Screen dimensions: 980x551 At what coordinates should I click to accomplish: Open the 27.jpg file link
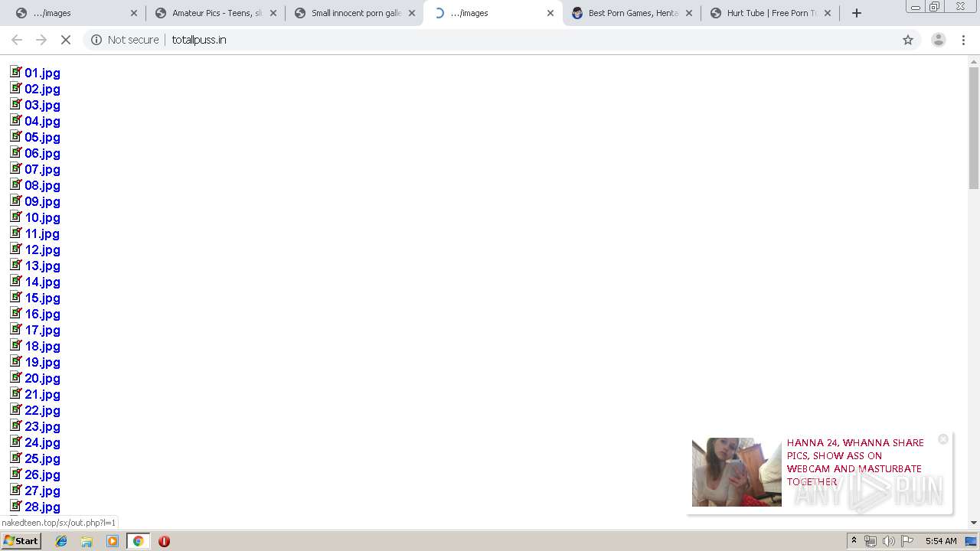[42, 491]
